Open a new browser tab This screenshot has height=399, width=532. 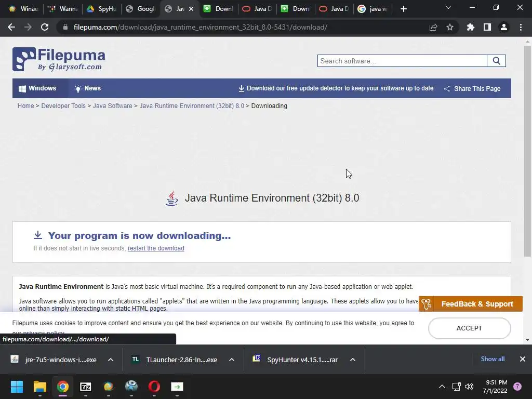(x=403, y=9)
